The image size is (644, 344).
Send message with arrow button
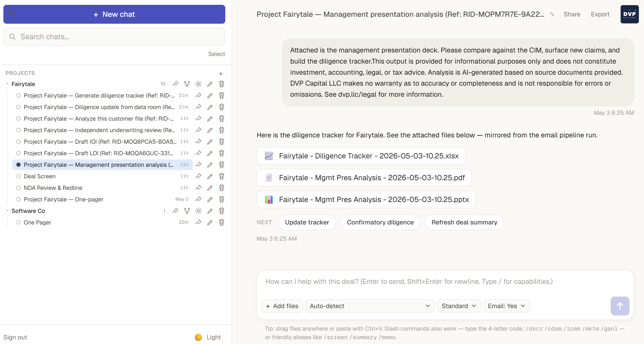(620, 306)
